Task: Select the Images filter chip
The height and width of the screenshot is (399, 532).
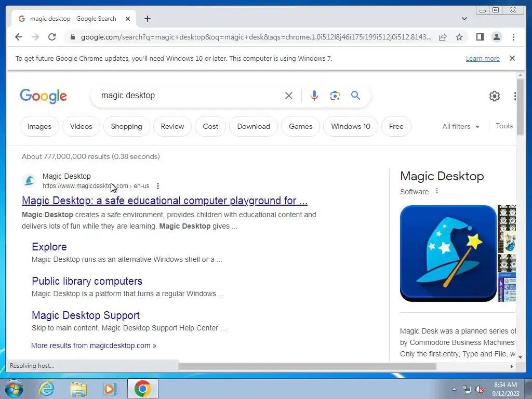Action: point(39,126)
